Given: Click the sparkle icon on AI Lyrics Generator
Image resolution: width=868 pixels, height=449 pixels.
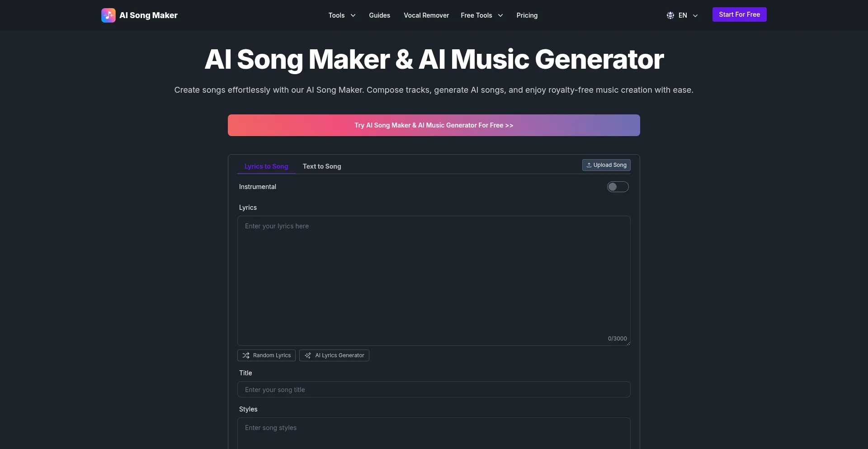Looking at the screenshot, I should click(308, 355).
